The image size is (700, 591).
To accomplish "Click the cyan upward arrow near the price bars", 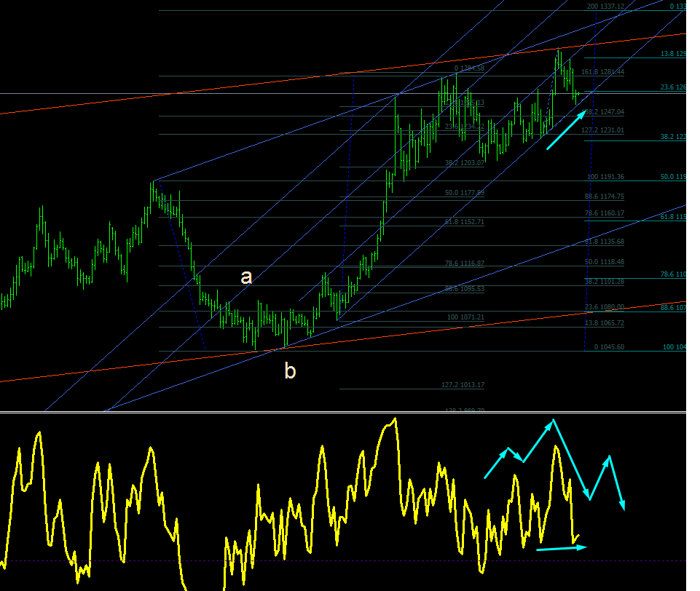I will pos(566,130).
